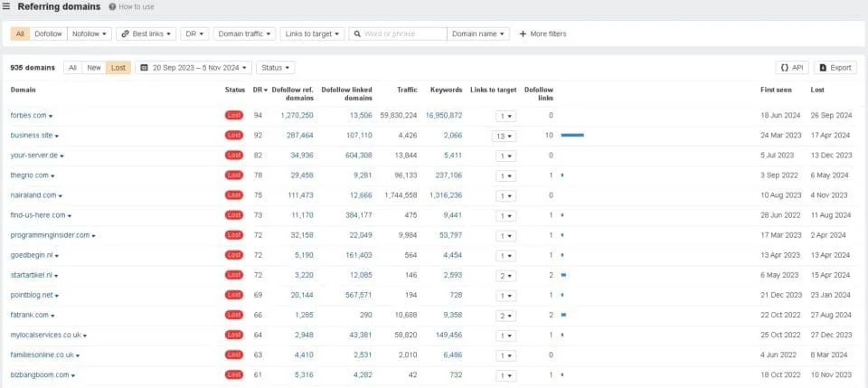Sort by the DR column header

pos(260,90)
